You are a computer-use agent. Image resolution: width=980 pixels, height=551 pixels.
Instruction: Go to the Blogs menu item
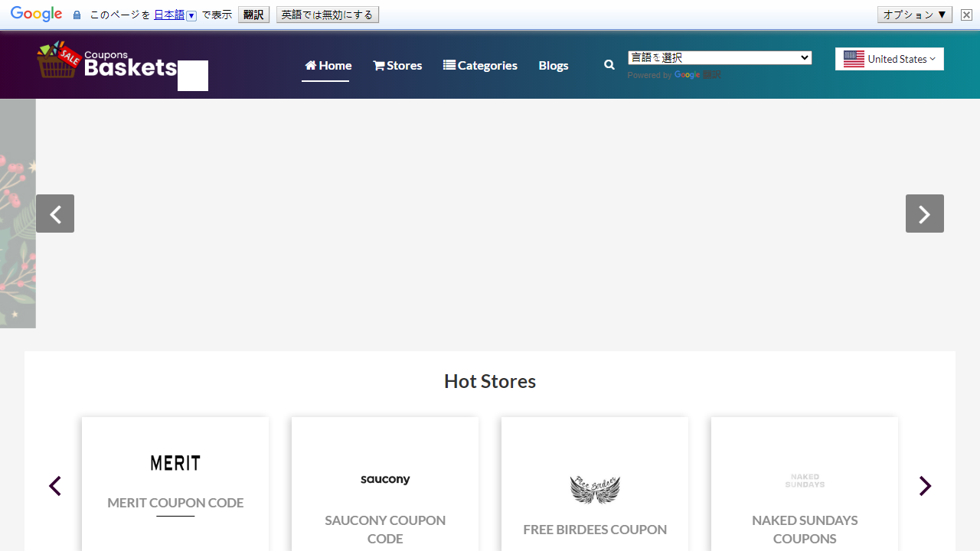(x=553, y=65)
